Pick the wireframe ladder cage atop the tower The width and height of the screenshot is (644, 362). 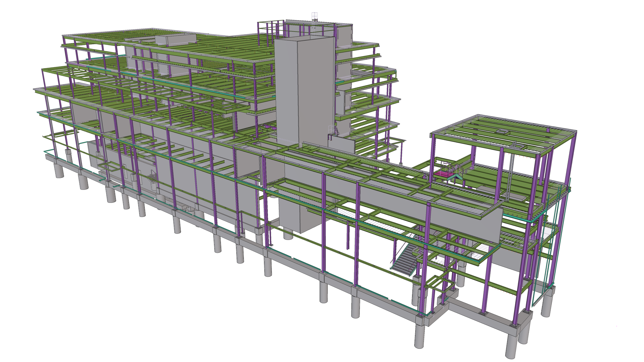pyautogui.click(x=314, y=16)
